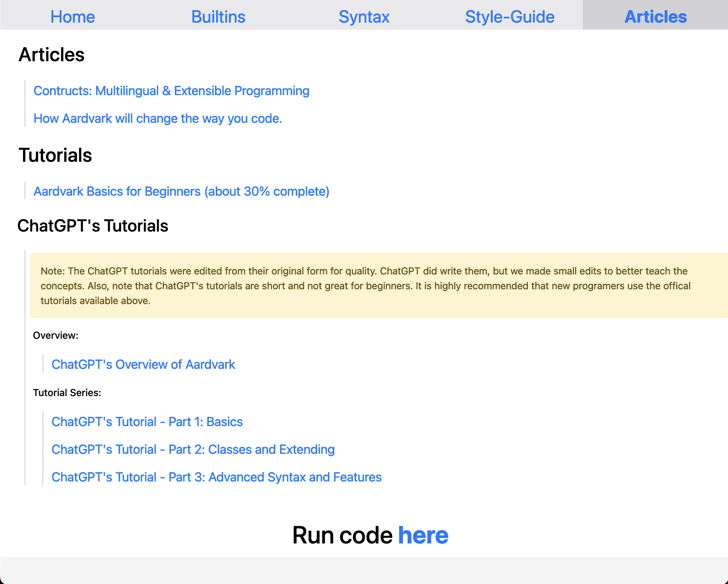This screenshot has height=584, width=728.
Task: Select the Style-Guide tab
Action: [x=510, y=17]
